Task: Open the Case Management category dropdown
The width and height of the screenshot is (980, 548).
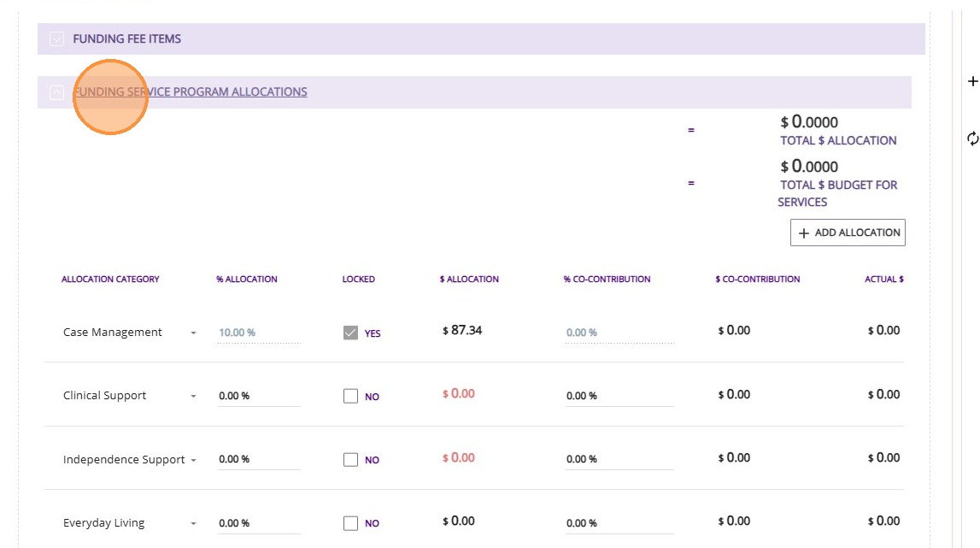Action: (x=193, y=333)
